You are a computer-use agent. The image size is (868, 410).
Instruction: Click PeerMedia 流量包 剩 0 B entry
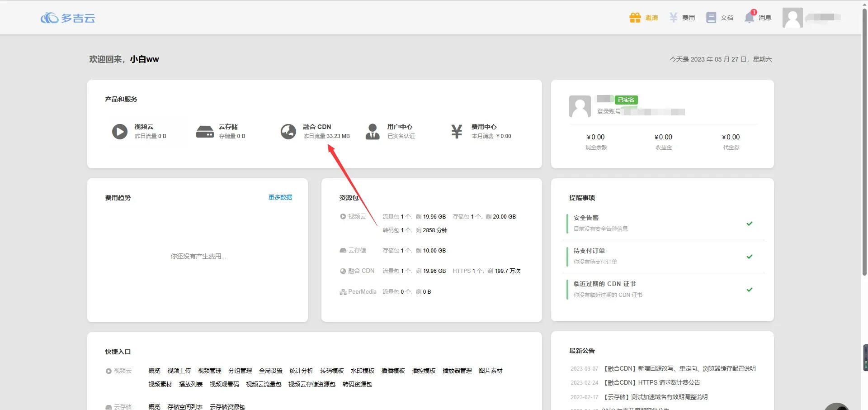[x=407, y=292]
